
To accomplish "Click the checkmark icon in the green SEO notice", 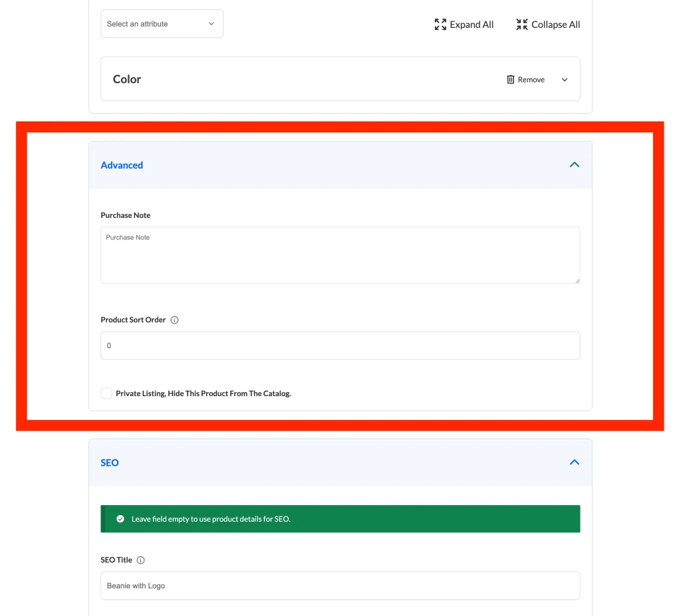I will click(120, 519).
